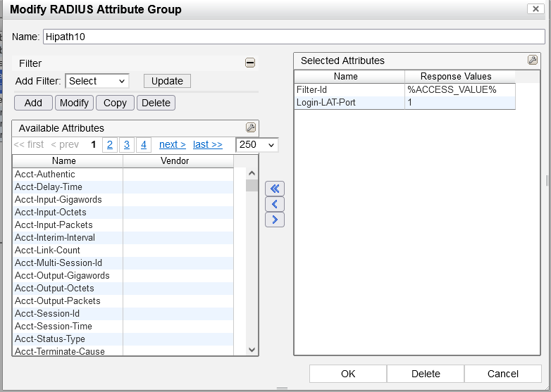551x392 pixels.
Task: Open the Add Filter Select dropdown
Action: pos(97,81)
